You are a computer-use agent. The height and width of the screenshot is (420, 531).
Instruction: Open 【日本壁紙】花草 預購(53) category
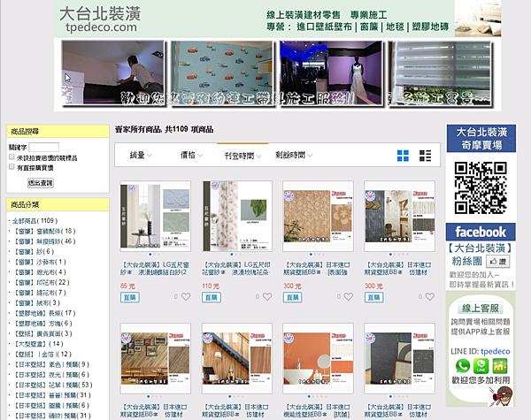(53, 385)
